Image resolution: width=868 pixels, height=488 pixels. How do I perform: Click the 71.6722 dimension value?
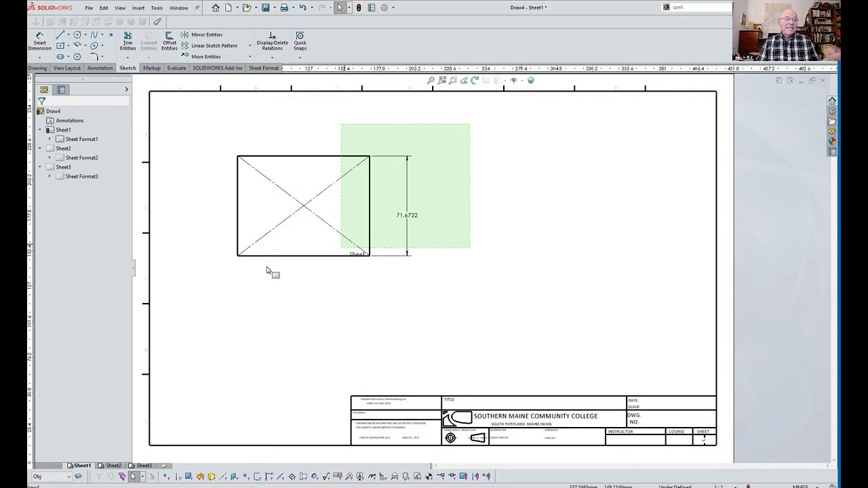coord(407,215)
